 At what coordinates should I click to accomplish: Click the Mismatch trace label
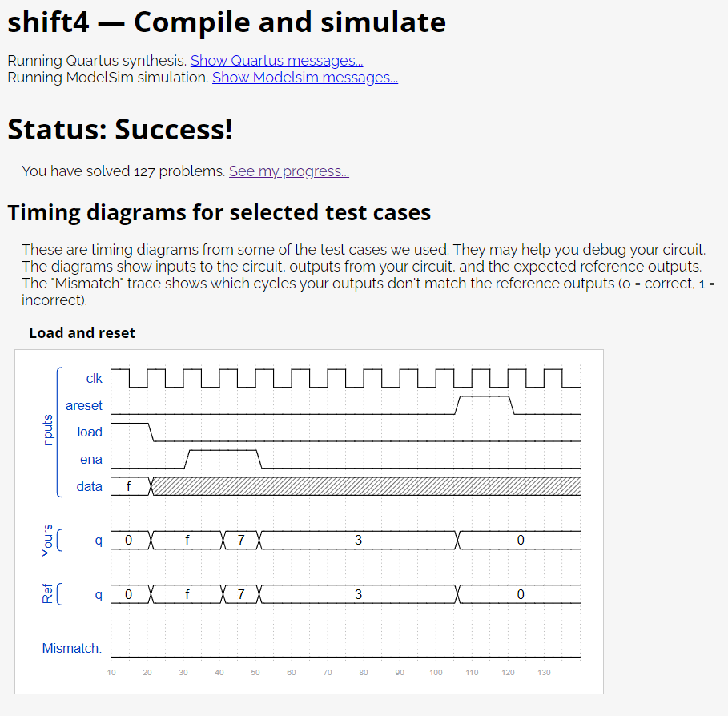coord(72,648)
